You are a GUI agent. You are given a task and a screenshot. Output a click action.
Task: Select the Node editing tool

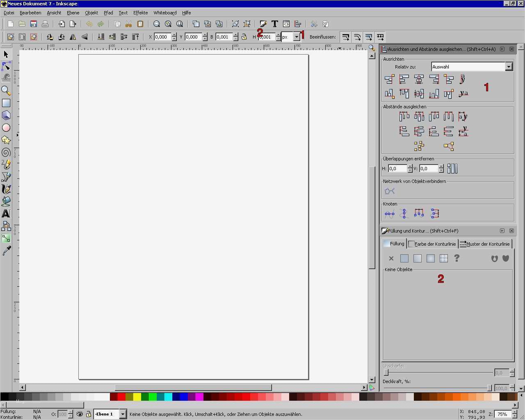coord(6,66)
